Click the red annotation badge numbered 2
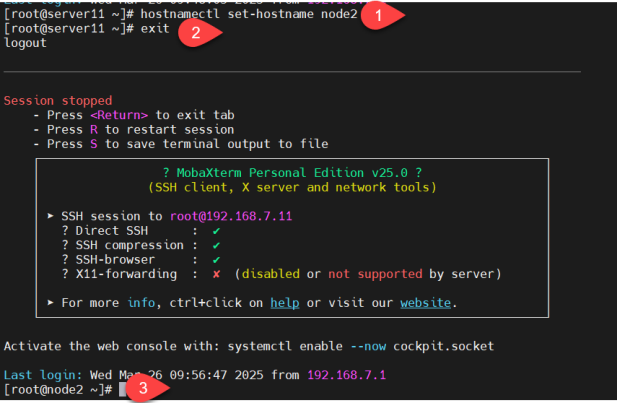The image size is (617, 403). pyautogui.click(x=194, y=32)
